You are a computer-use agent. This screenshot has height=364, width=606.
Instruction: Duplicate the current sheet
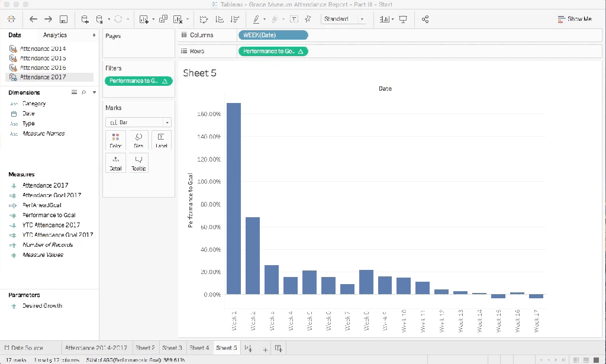[163, 19]
